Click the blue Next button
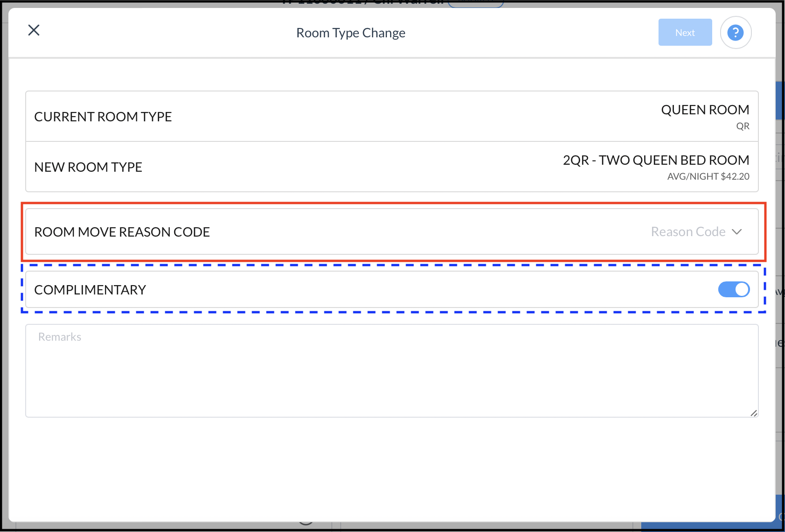785x532 pixels. coord(685,32)
